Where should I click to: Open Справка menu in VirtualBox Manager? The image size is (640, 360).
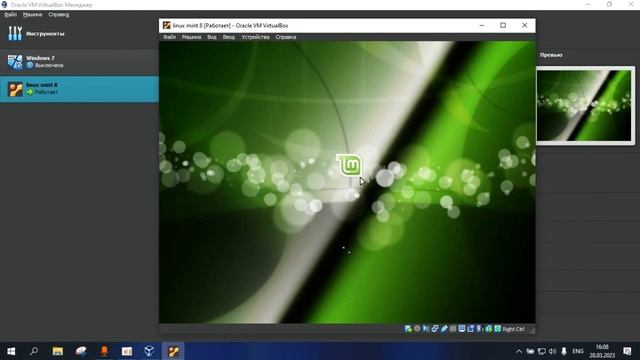click(x=59, y=15)
